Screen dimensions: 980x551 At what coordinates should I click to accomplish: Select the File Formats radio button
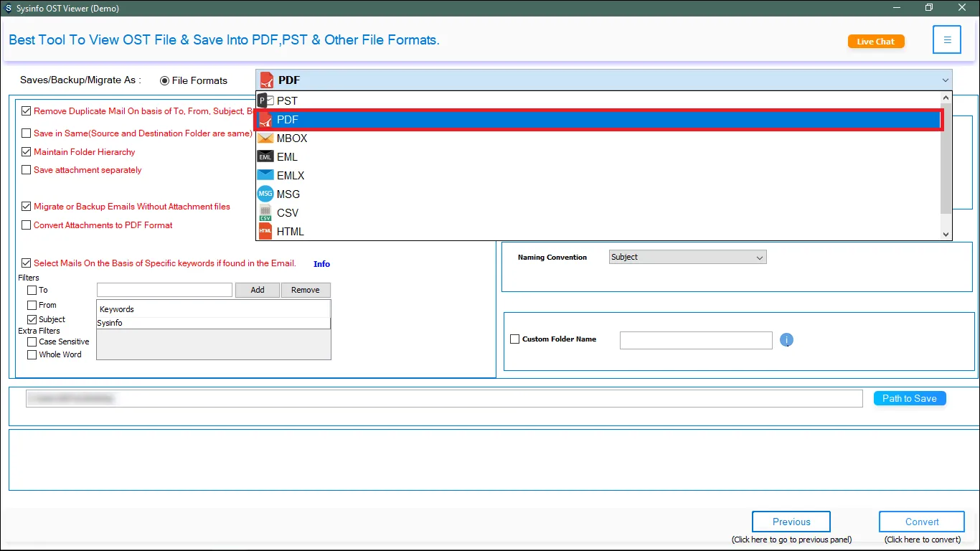coord(165,81)
